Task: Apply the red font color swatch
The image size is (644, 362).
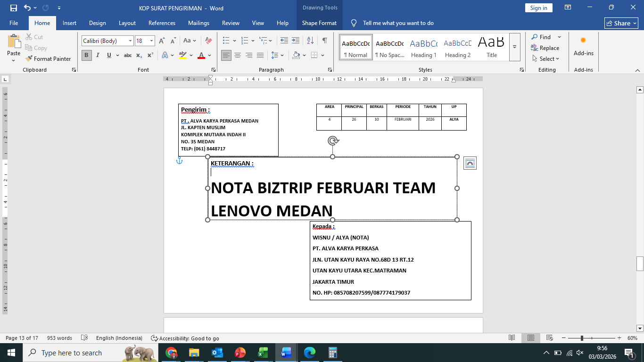Action: (x=201, y=55)
